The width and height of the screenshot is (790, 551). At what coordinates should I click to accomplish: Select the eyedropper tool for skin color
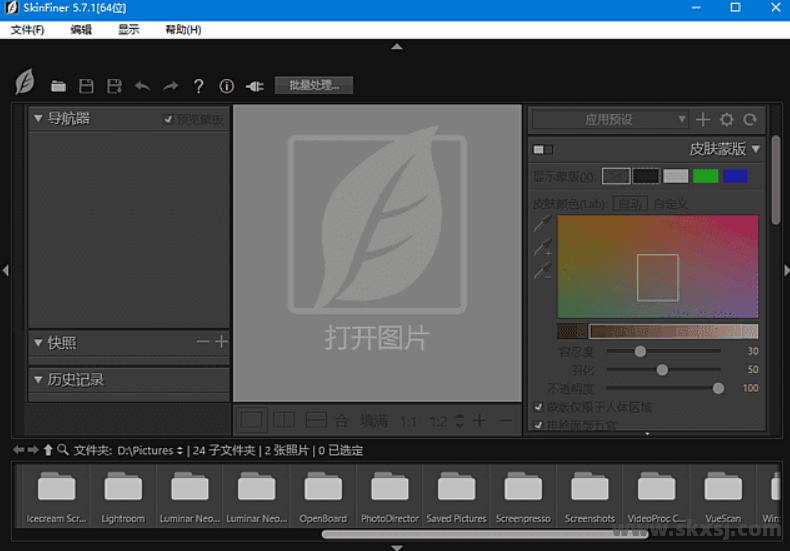(543, 225)
